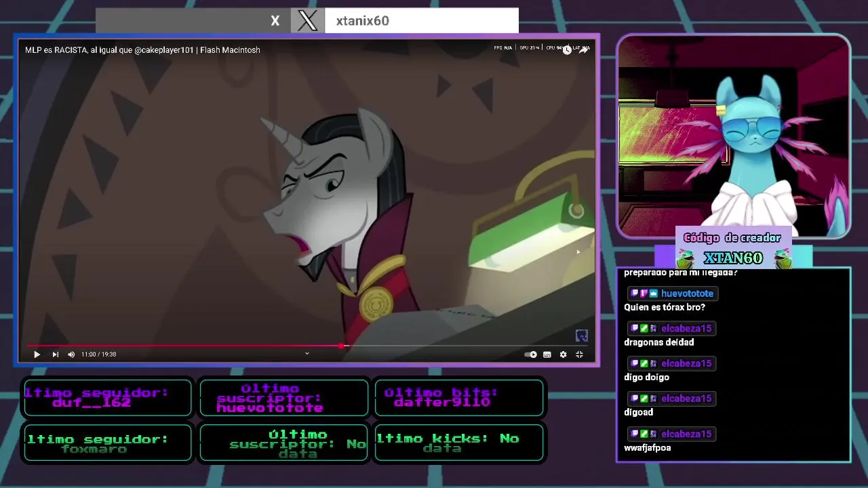Open huevotótote's chat username

click(687, 293)
